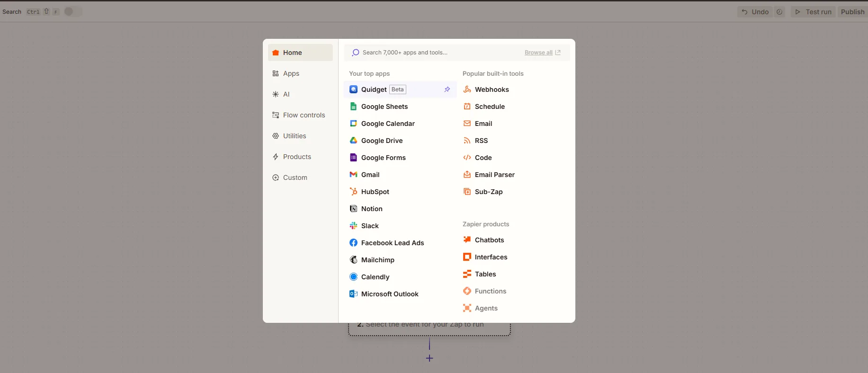This screenshot has width=868, height=373.
Task: Pick the HubSpot app icon
Action: (353, 192)
